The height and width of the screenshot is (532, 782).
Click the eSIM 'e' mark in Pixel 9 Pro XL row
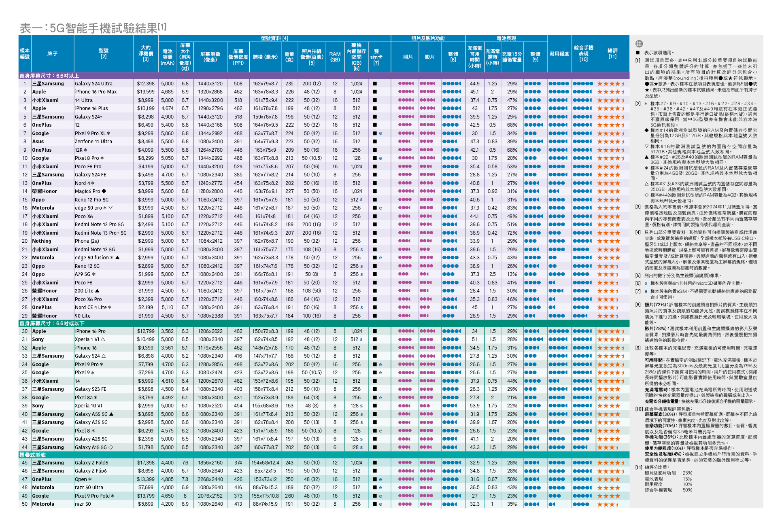[x=380, y=134]
